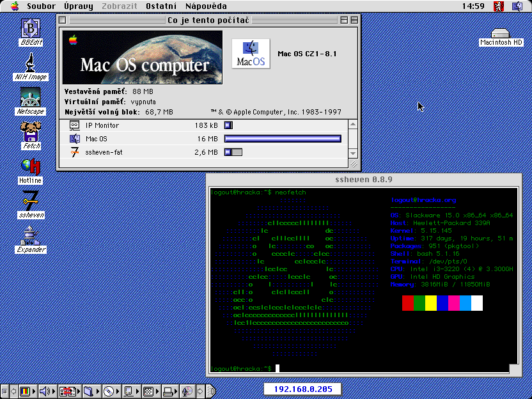Open the Macintosh HD drive icon

[x=501, y=33]
